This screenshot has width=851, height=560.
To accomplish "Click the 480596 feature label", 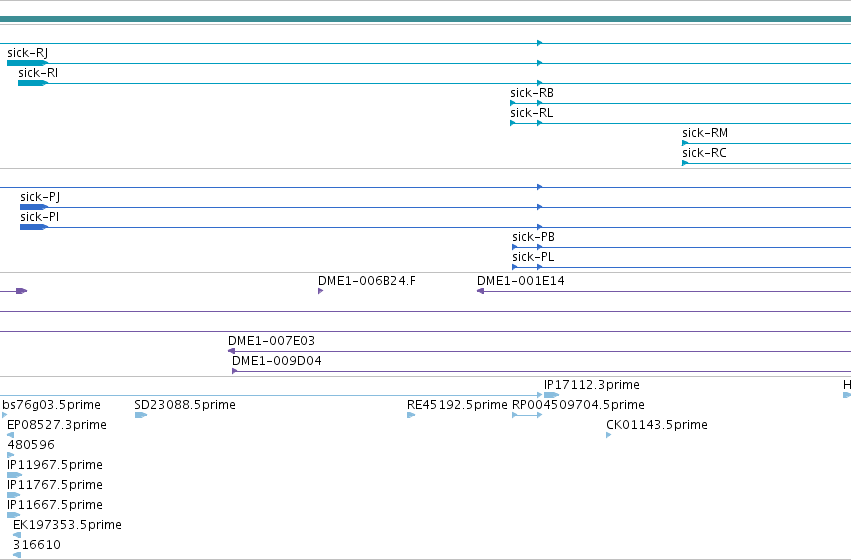I will [x=31, y=445].
